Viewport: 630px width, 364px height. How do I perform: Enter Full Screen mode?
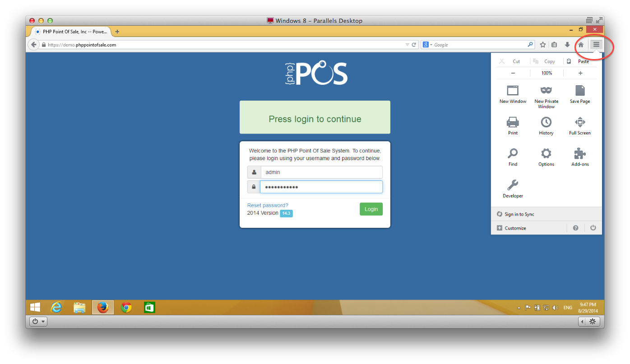(x=580, y=122)
